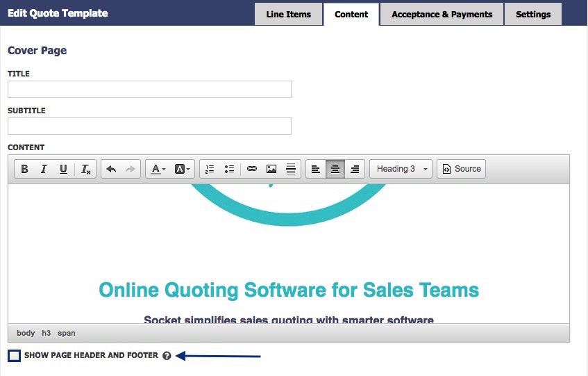Select the span element path
588x376 pixels.
coord(67,333)
